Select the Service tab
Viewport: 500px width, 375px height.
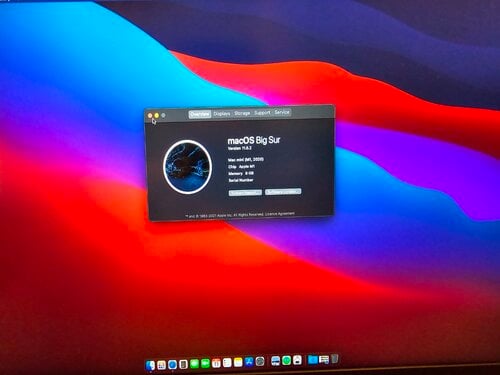282,112
